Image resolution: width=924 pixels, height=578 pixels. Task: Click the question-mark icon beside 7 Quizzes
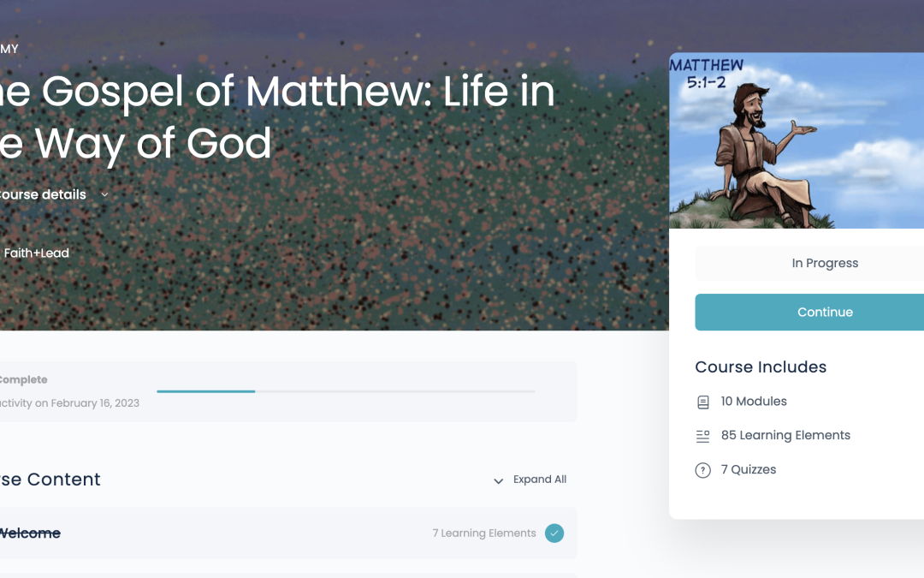702,469
